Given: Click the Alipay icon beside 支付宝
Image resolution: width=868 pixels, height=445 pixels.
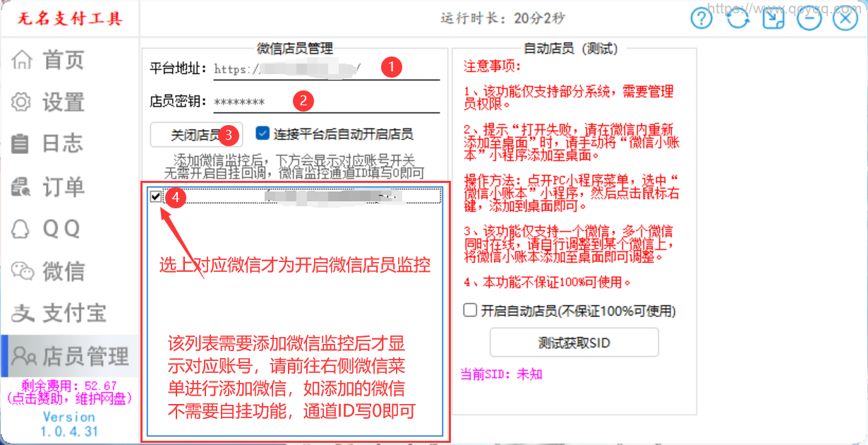Looking at the screenshot, I should tap(23, 313).
